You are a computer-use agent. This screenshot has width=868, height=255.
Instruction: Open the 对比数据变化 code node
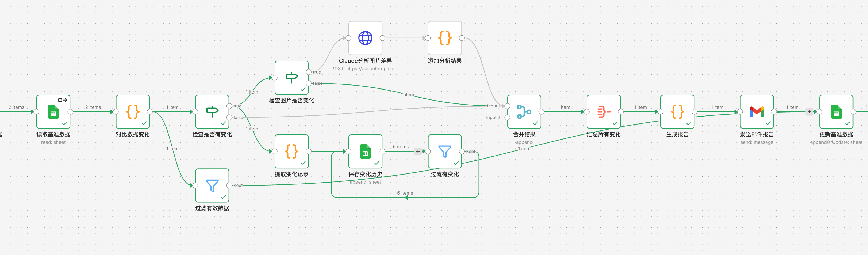click(x=133, y=112)
